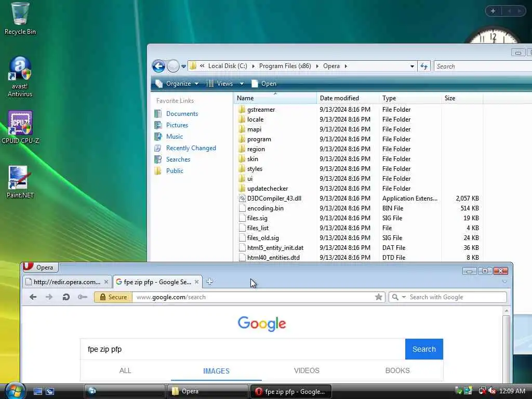This screenshot has height=399, width=532.
Task: Click Explorer Back navigation button
Action: pos(158,66)
